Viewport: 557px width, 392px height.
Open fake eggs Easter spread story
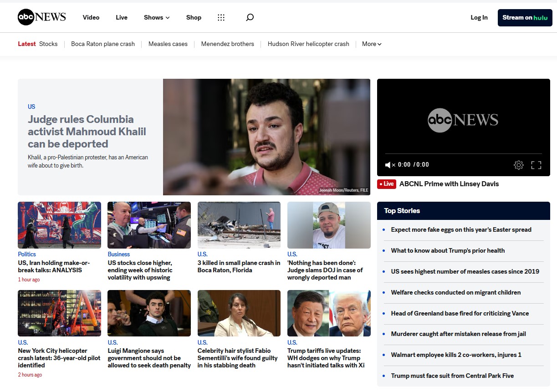pos(461,229)
